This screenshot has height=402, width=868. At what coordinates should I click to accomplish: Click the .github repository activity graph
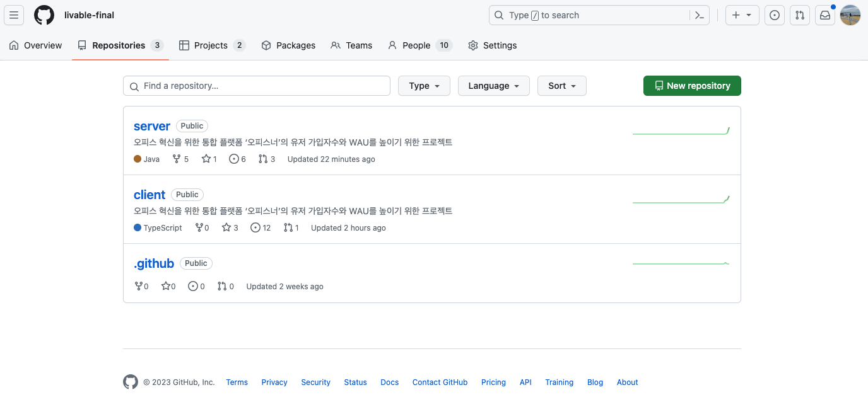(x=681, y=263)
